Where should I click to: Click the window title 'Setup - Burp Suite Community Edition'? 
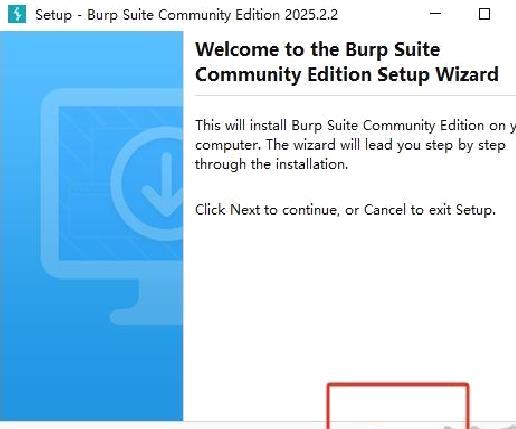pos(158,15)
